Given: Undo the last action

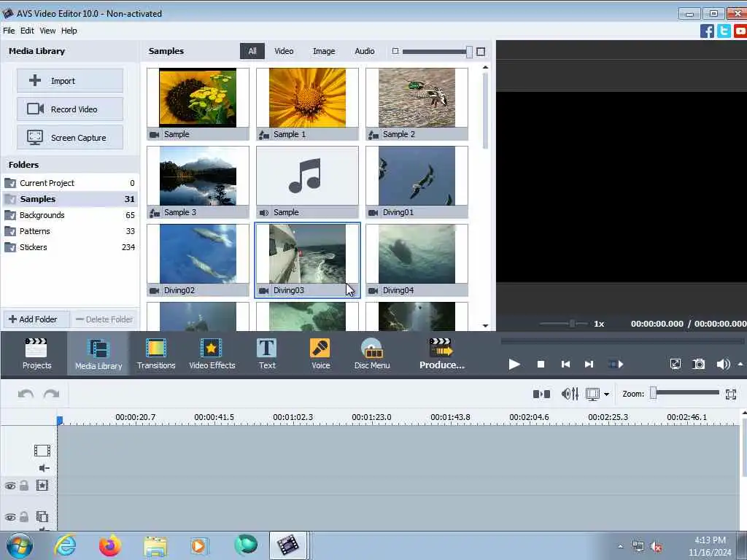Looking at the screenshot, I should [x=26, y=394].
